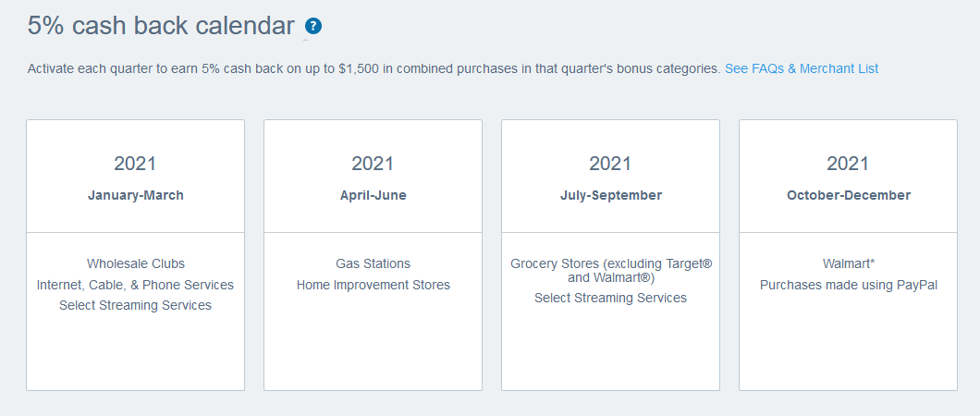Open See FAQs & Merchant List link
980x416 pixels.
[x=802, y=68]
